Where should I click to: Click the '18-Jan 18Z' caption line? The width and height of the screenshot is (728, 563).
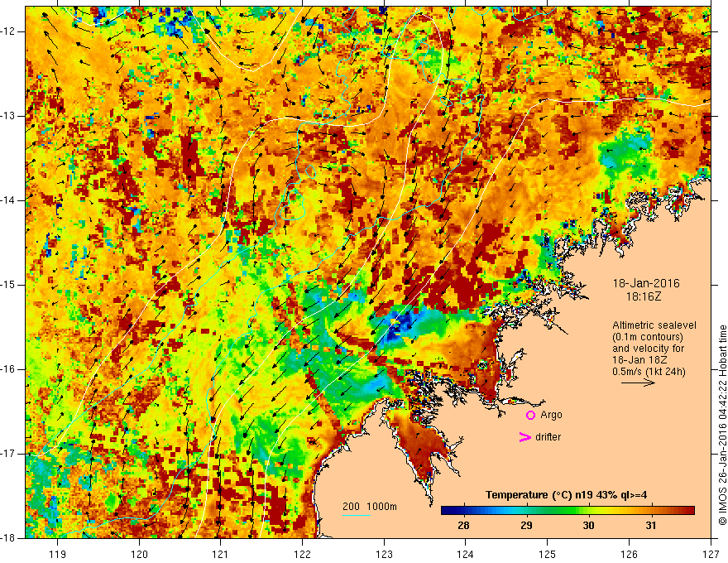pyautogui.click(x=642, y=360)
